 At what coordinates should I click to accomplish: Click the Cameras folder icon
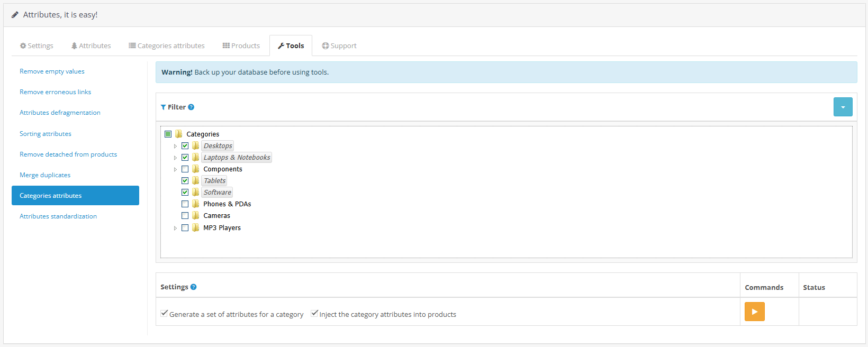(196, 215)
